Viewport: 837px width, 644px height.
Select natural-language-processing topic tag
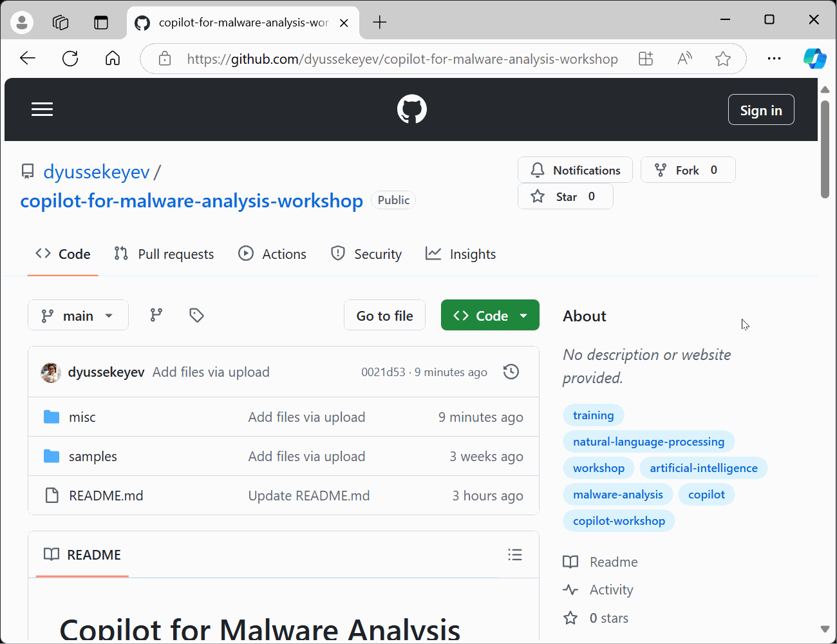(649, 442)
